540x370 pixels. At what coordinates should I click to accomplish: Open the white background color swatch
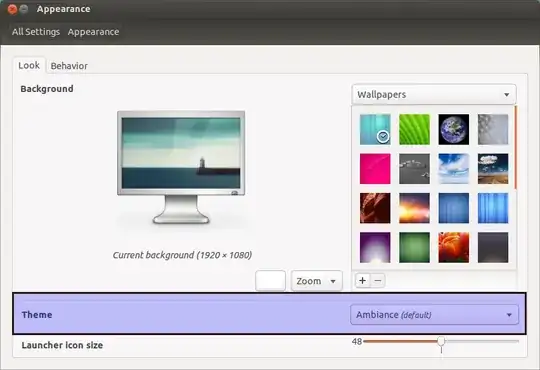(270, 281)
